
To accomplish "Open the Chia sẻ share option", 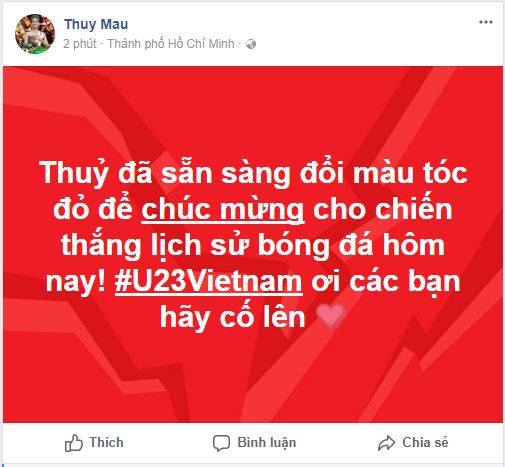I will coord(425,442).
